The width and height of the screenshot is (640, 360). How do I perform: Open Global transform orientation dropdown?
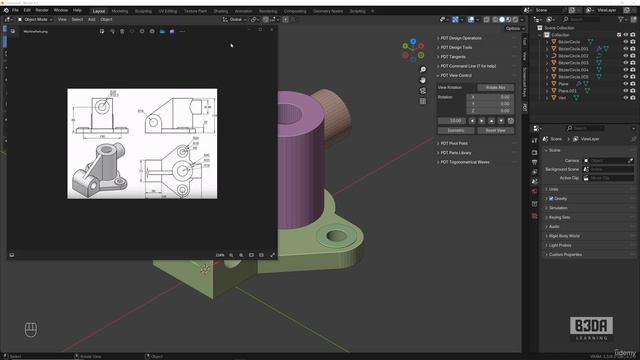[234, 20]
